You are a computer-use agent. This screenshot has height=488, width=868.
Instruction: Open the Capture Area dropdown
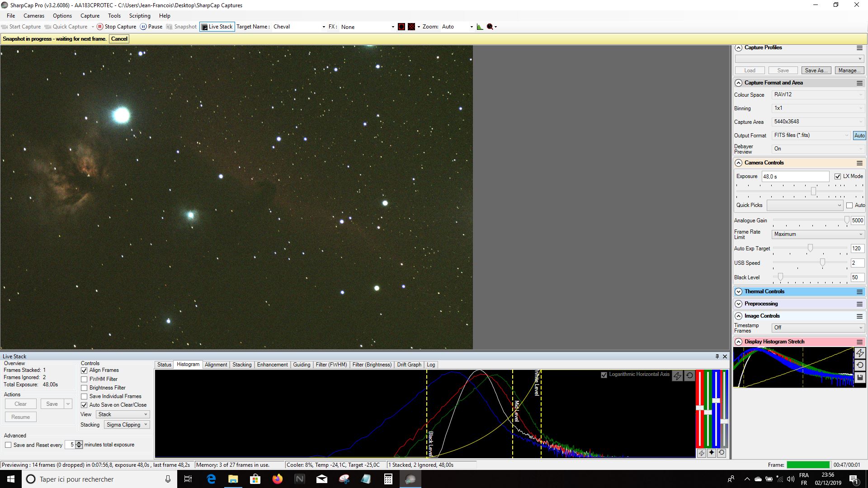point(818,122)
